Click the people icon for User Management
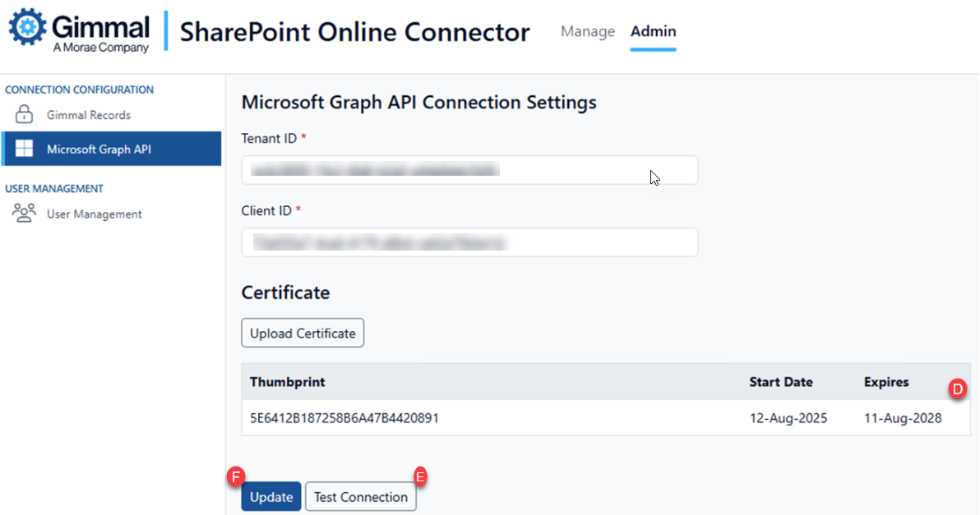This screenshot has width=980, height=515. 25,214
